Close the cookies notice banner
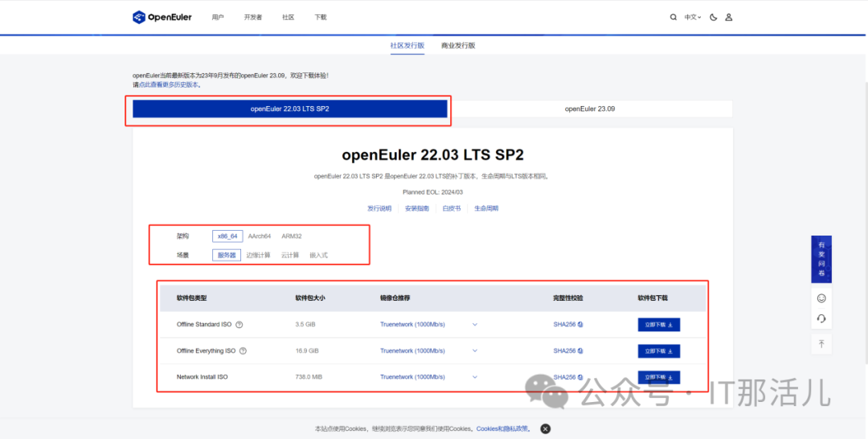The image size is (868, 439). point(545,429)
